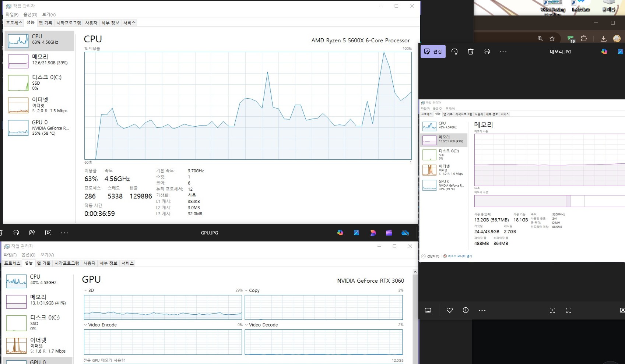This screenshot has width=625, height=364.
Task: Open the 옵션(O) menu in the CPU window
Action: (x=30, y=14)
